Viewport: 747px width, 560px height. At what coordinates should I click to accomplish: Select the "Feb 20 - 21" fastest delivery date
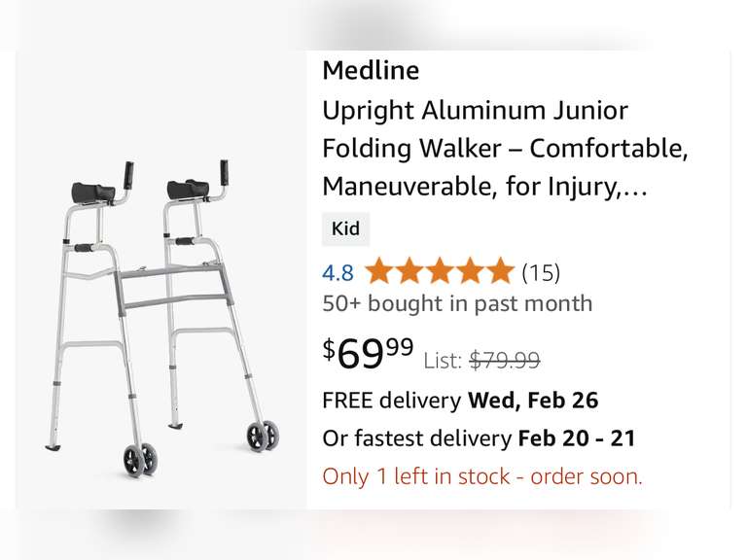click(576, 438)
